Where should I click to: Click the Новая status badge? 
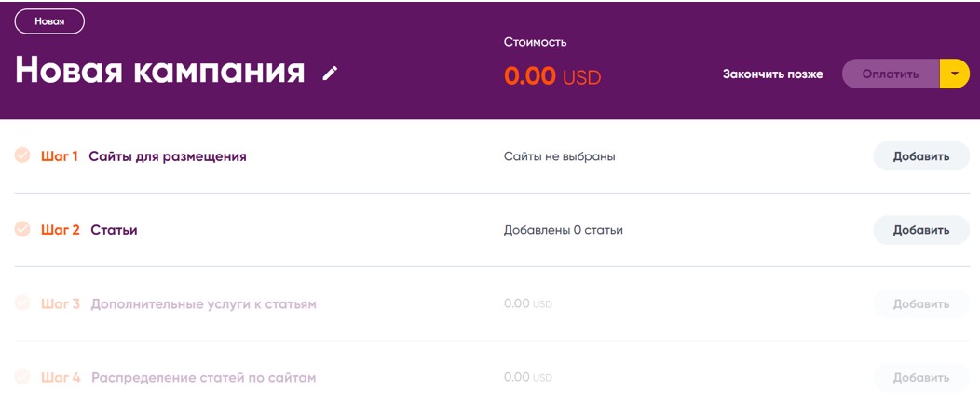(x=49, y=21)
